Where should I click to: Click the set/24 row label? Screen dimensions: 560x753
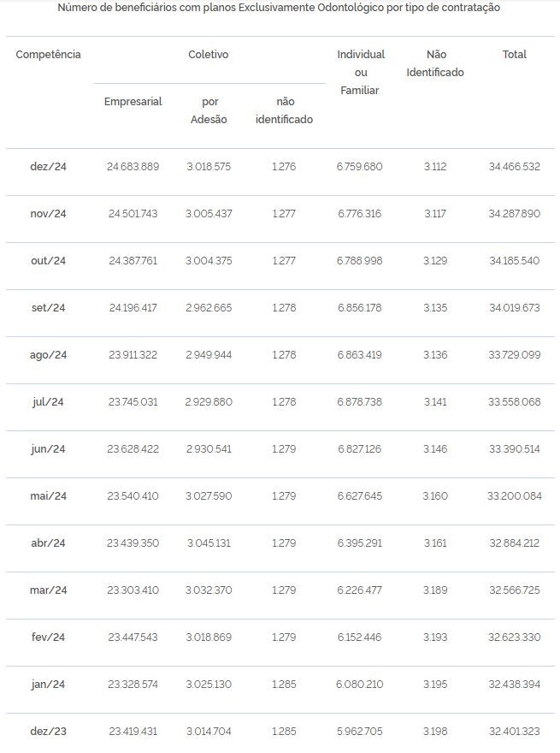point(48,308)
